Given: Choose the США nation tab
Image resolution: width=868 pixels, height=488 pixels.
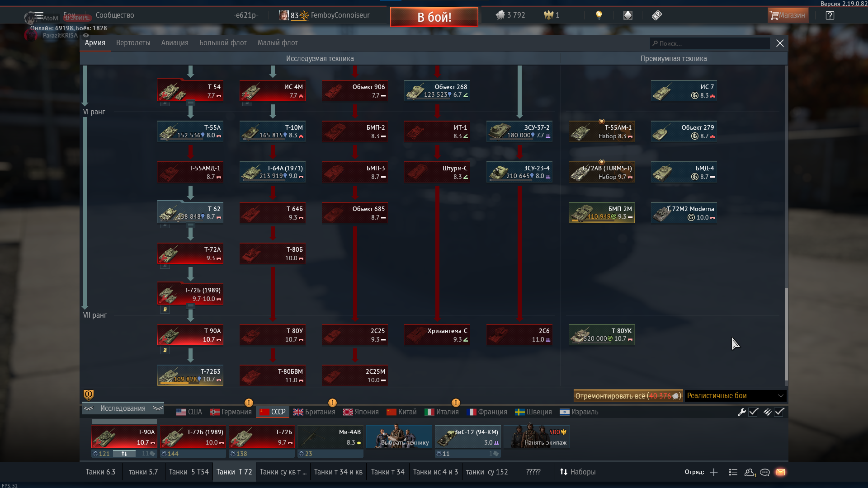Looking at the screenshot, I should 189,412.
